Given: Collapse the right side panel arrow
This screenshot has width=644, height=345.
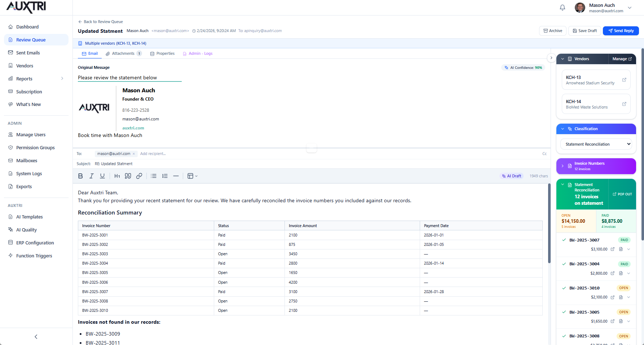Looking at the screenshot, I should point(551,58).
